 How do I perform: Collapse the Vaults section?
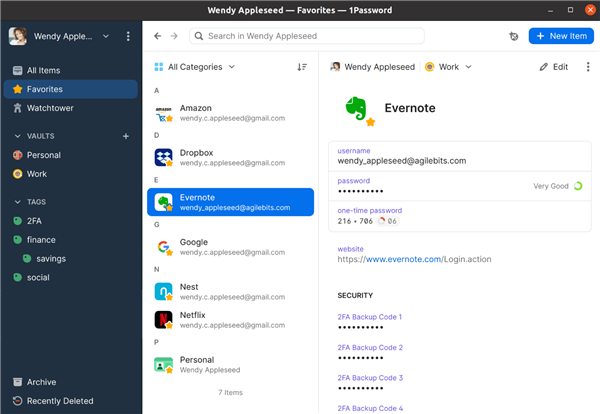pyautogui.click(x=17, y=135)
